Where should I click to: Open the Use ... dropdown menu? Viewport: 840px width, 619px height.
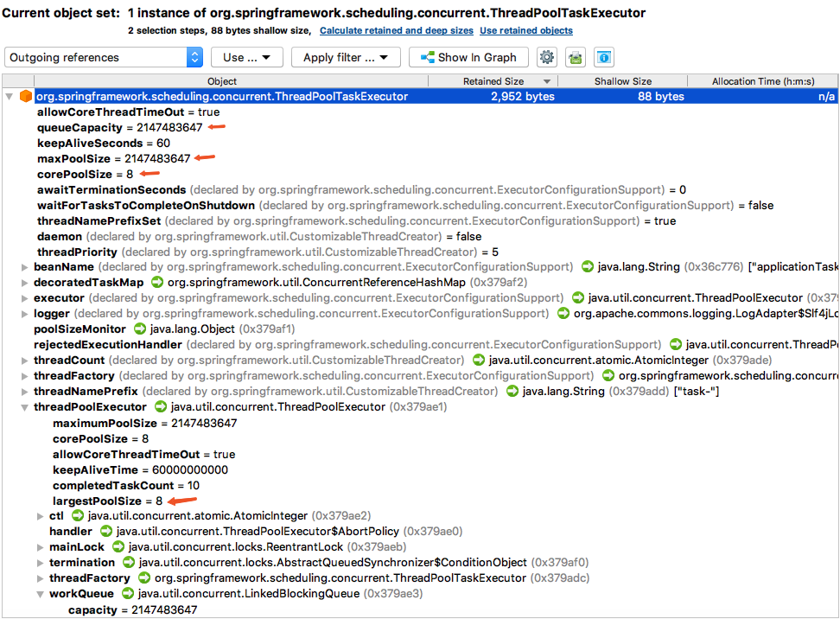pos(246,57)
